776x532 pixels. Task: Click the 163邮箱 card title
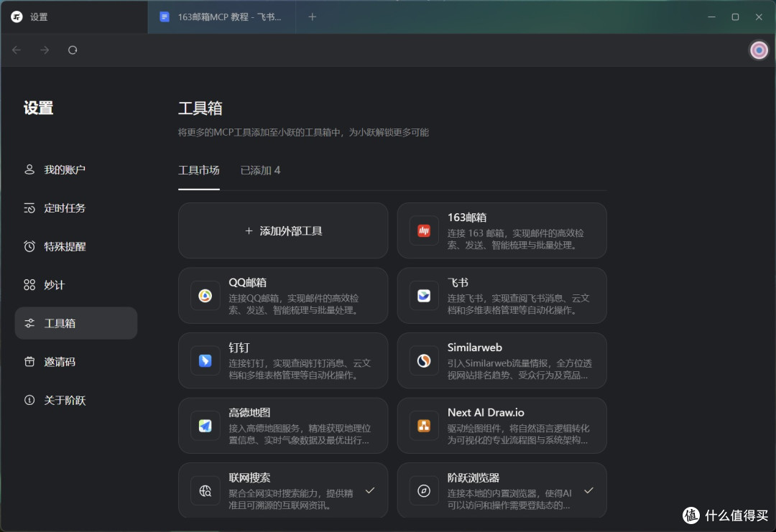[x=467, y=218]
